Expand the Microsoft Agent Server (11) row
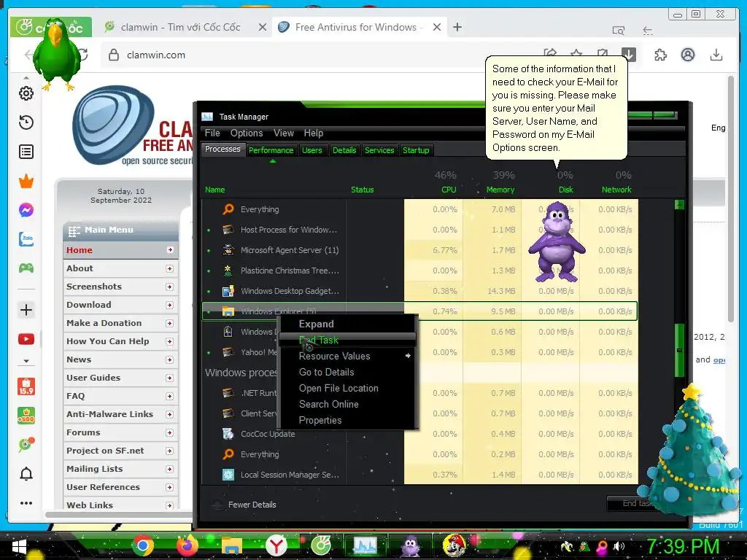The width and height of the screenshot is (747, 560). (x=209, y=251)
